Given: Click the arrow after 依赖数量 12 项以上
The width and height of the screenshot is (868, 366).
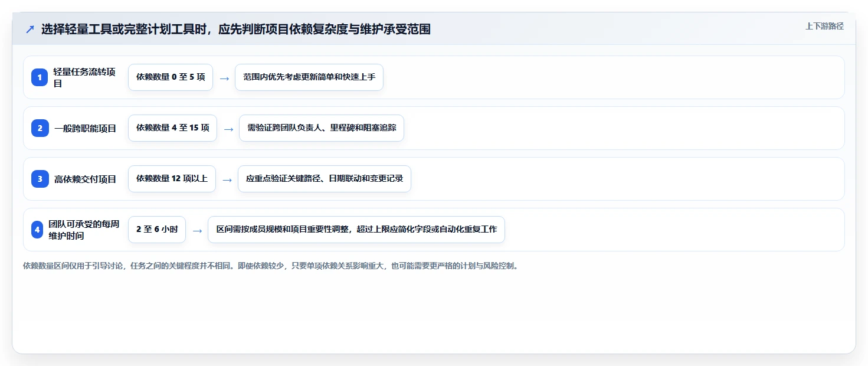Looking at the screenshot, I should tap(227, 179).
